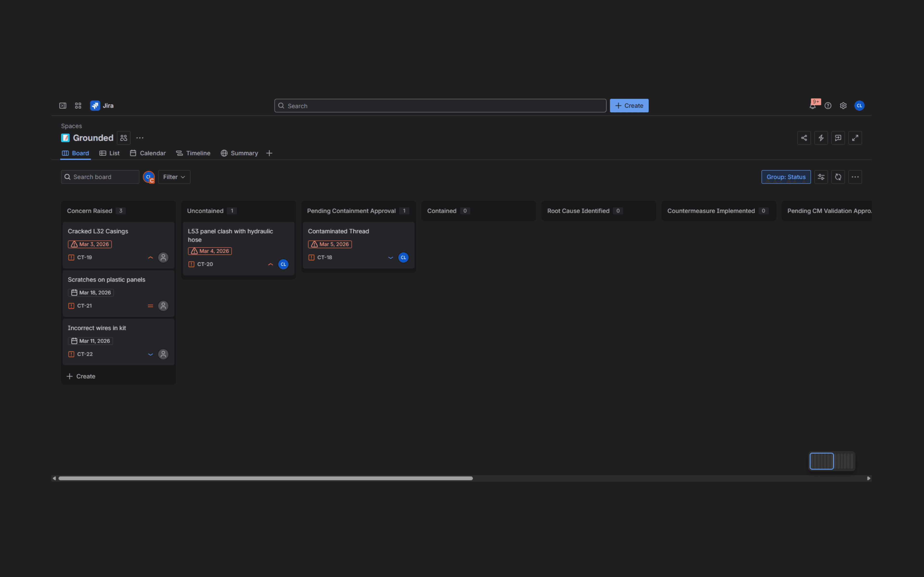This screenshot has height=577, width=924.
Task: Open notifications bell with 9+ badge
Action: point(813,106)
